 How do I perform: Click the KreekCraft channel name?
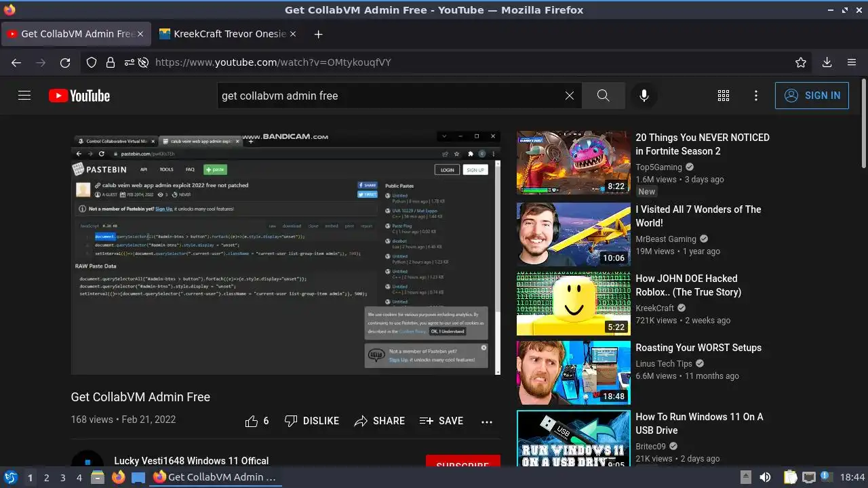click(x=654, y=308)
